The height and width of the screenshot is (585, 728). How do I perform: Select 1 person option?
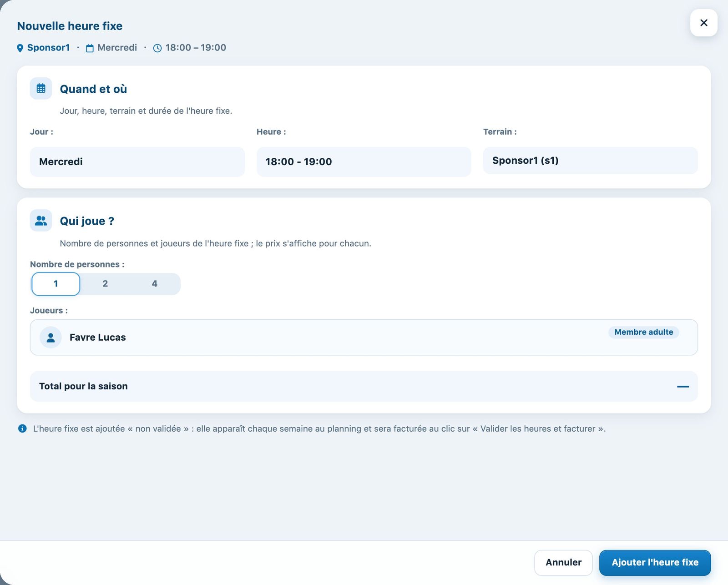pyautogui.click(x=56, y=284)
